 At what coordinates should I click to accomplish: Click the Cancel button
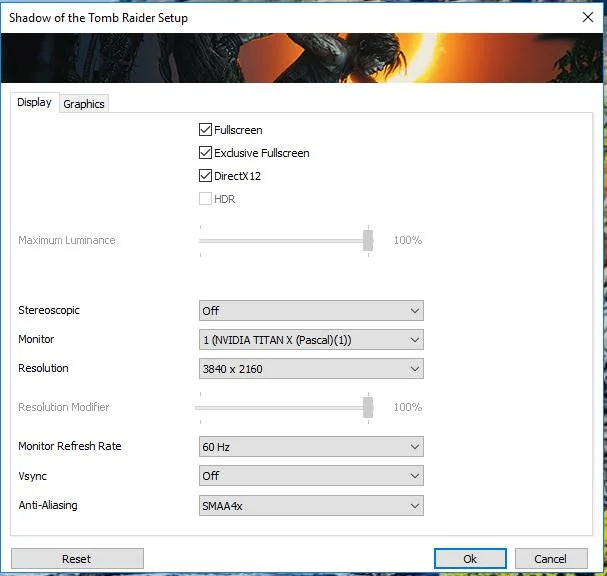point(551,559)
